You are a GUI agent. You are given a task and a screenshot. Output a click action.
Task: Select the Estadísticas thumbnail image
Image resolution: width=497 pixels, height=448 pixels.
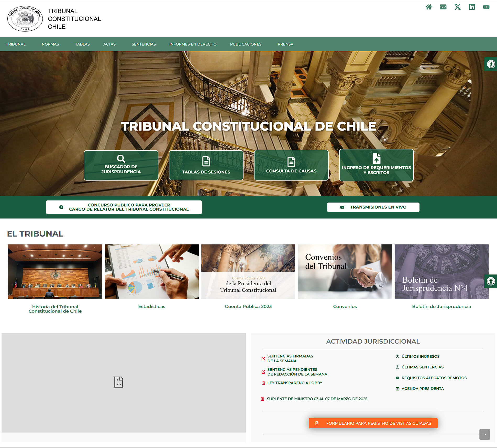tap(152, 272)
